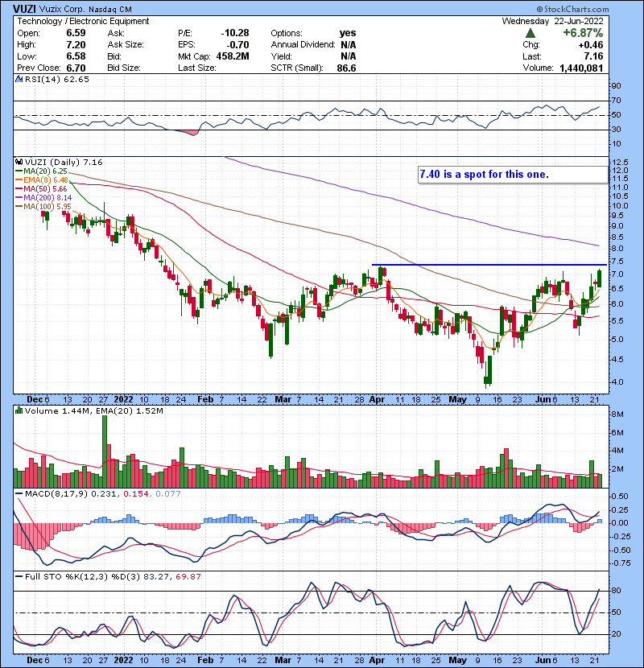Click the stochastic %D value 69.87
644x668 pixels.
click(188, 576)
